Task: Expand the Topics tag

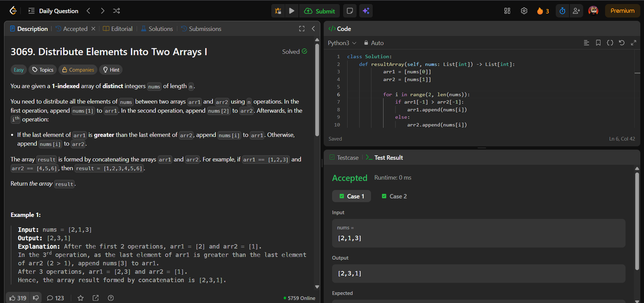Action: [42, 70]
